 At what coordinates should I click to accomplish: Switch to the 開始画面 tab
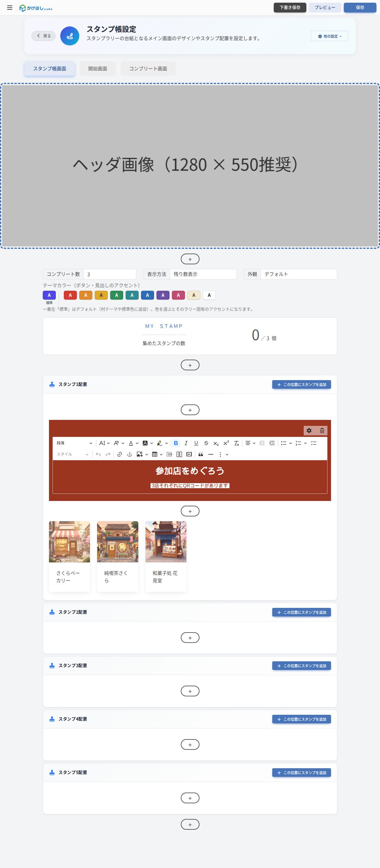(x=98, y=68)
